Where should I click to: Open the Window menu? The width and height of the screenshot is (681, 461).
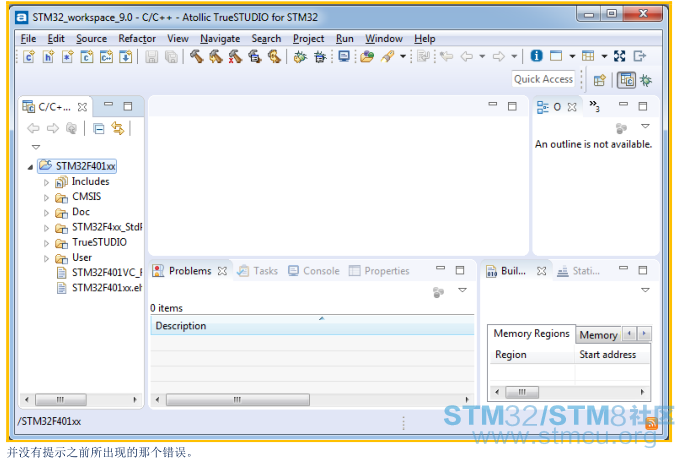click(383, 39)
